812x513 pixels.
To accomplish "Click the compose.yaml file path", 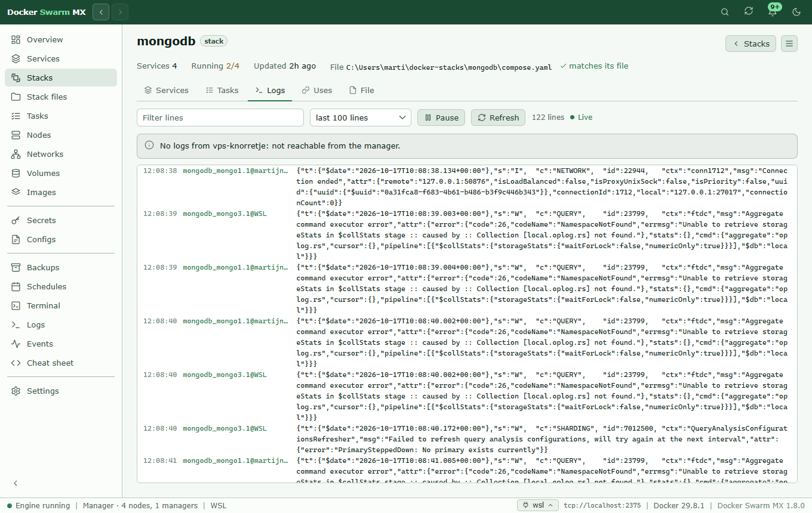I will pos(449,67).
